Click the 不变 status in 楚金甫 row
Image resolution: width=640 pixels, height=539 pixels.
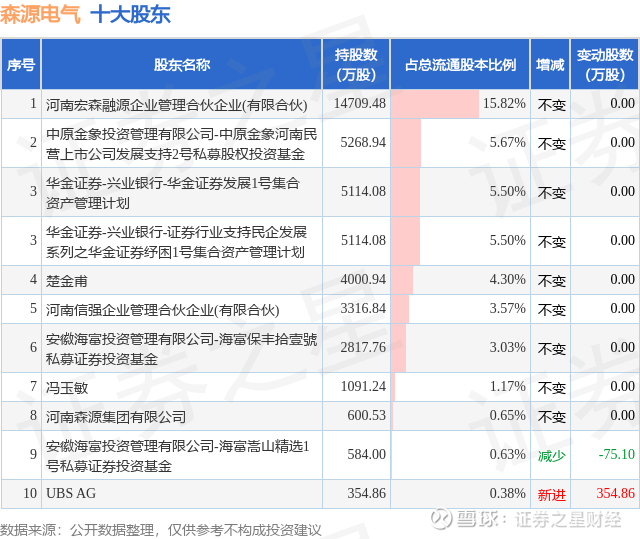point(551,281)
